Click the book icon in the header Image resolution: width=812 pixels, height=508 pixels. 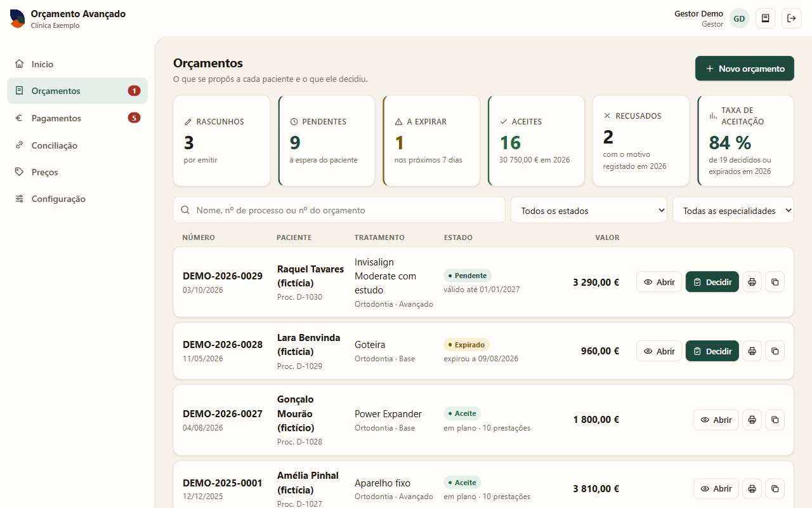pos(765,18)
